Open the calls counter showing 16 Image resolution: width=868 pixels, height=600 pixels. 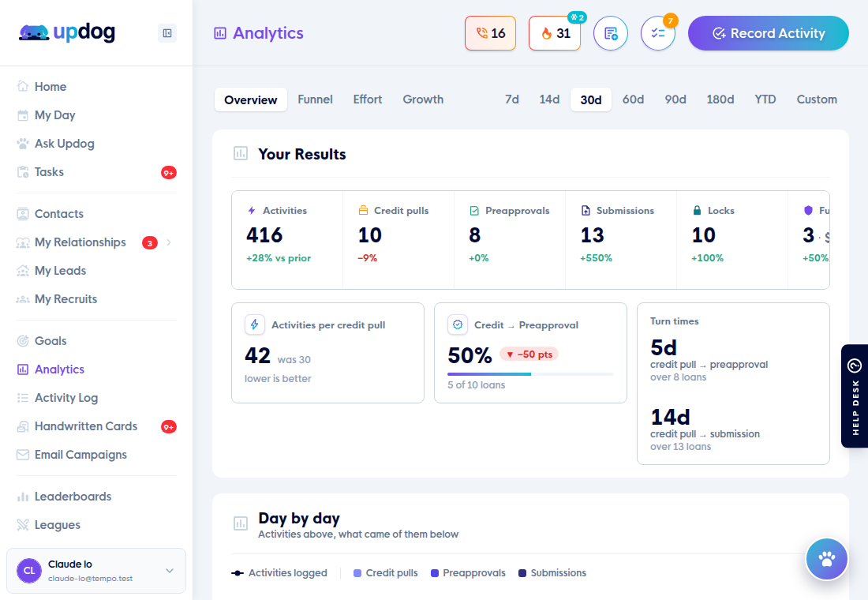click(491, 33)
